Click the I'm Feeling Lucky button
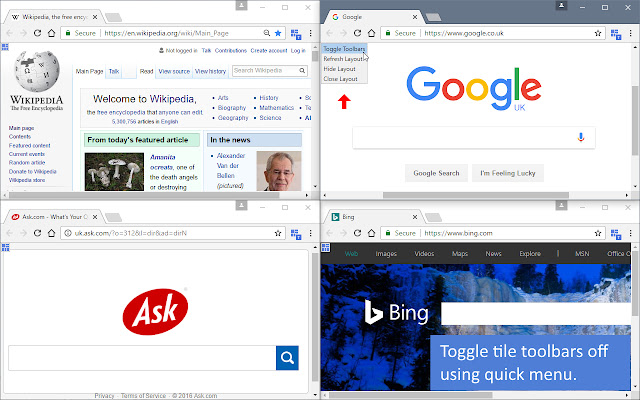Screen dimensions: 640x400 tap(507, 173)
